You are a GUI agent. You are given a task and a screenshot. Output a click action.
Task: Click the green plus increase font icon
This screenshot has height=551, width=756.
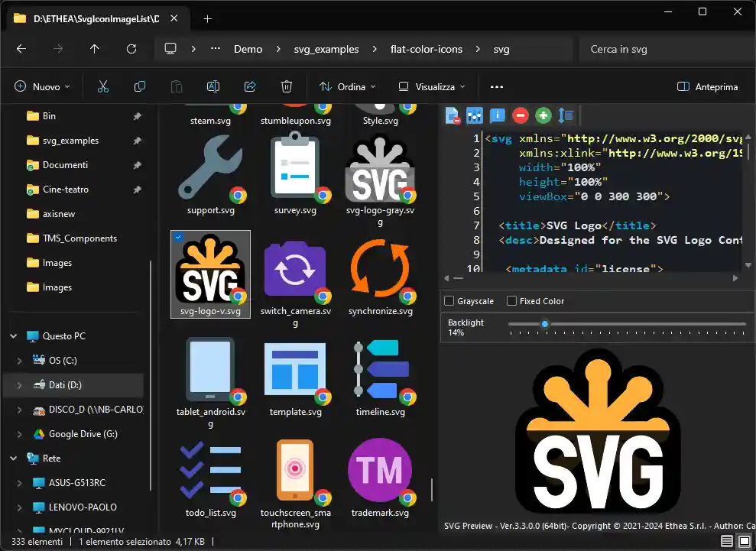pos(543,115)
